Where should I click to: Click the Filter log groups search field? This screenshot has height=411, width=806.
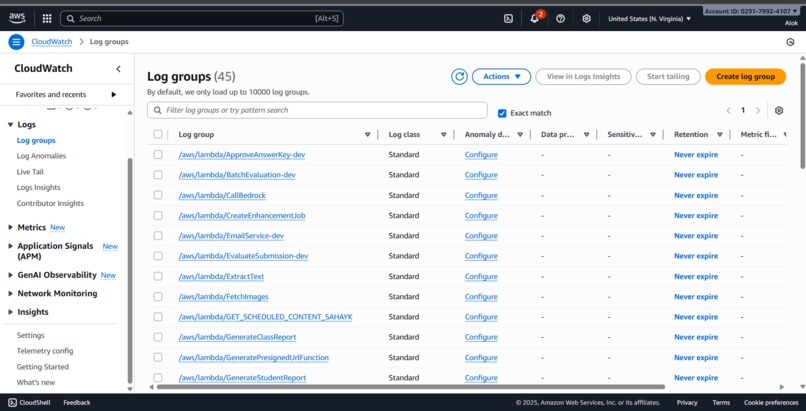coord(317,110)
